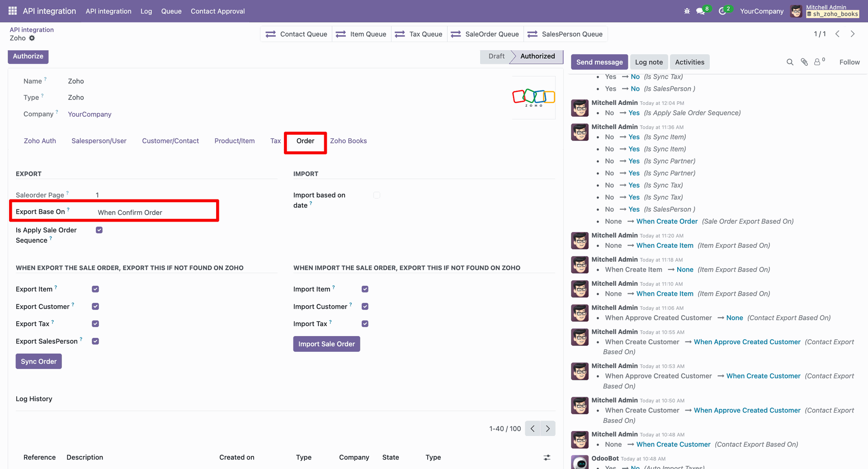Click the API integration breadcrumb link
Viewport: 868px width, 469px height.
(x=32, y=29)
